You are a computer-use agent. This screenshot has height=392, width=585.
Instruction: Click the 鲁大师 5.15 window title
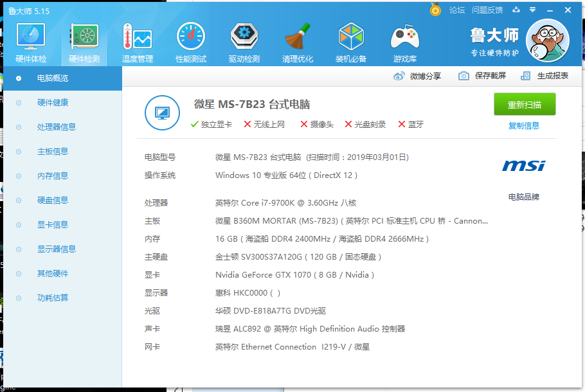click(x=29, y=11)
